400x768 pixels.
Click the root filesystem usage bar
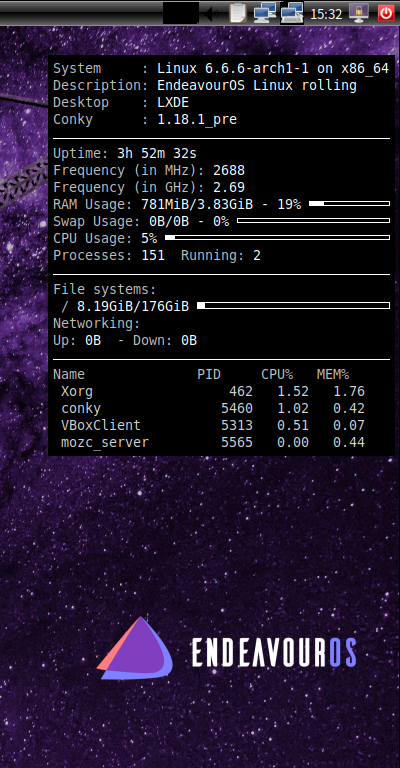[293, 306]
